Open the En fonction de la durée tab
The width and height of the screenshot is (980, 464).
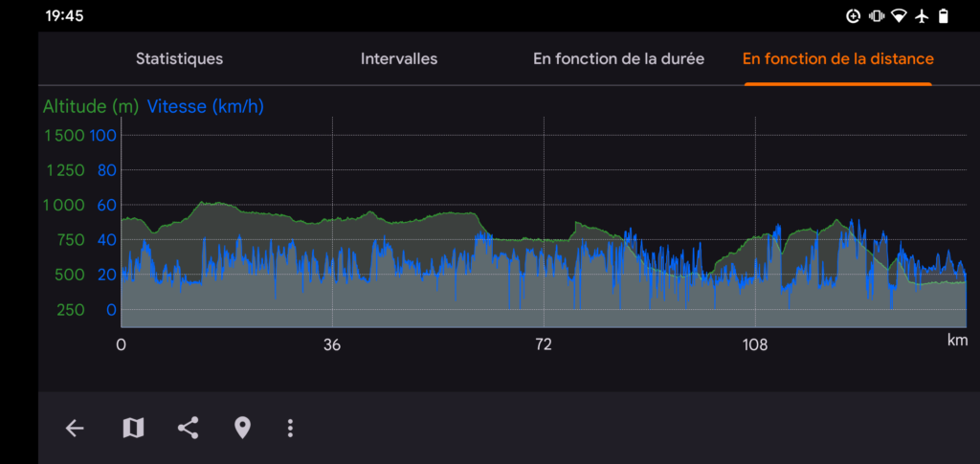(x=619, y=58)
